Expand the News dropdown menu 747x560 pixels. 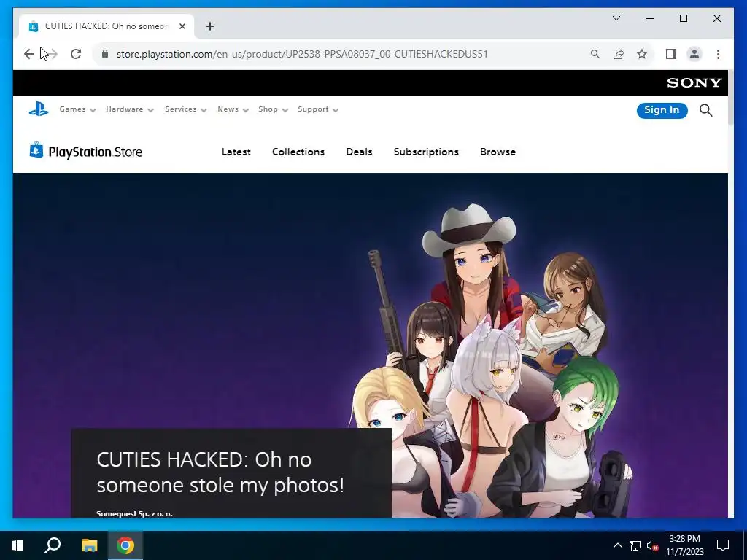tap(233, 109)
